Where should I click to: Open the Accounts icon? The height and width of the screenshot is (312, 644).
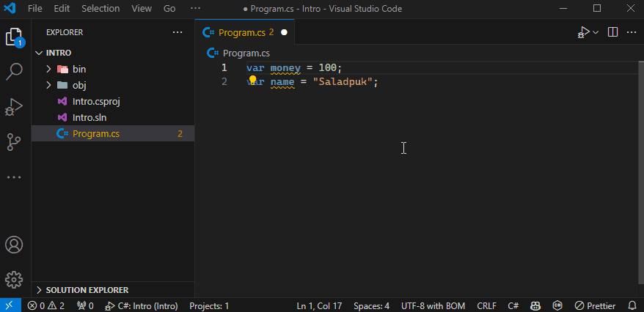pyautogui.click(x=14, y=245)
